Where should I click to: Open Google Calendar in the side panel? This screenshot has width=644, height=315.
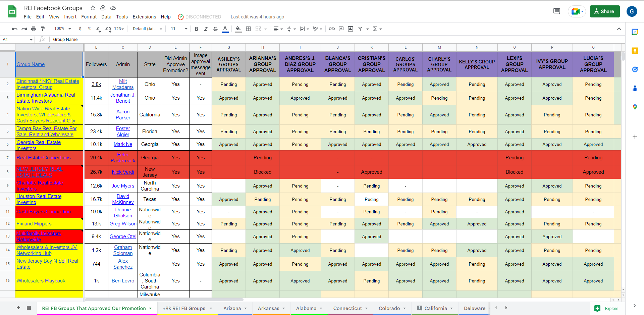635,32
